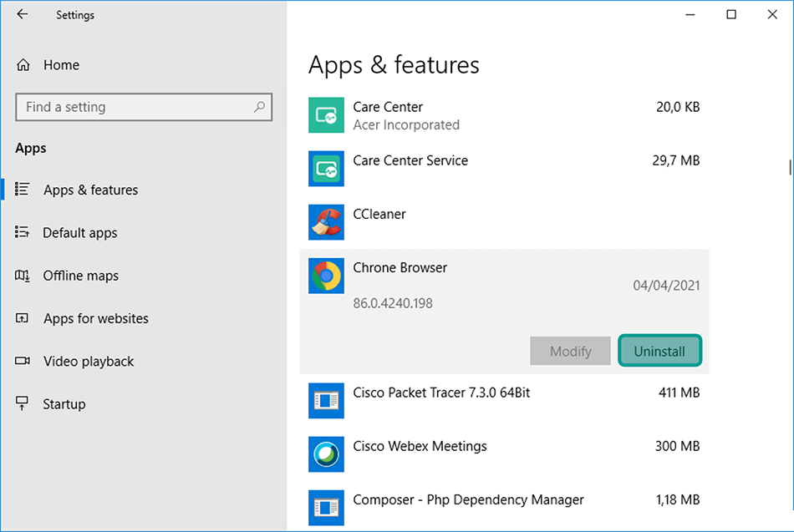Select the Offline maps icon
Image resolution: width=794 pixels, height=532 pixels.
[22, 276]
